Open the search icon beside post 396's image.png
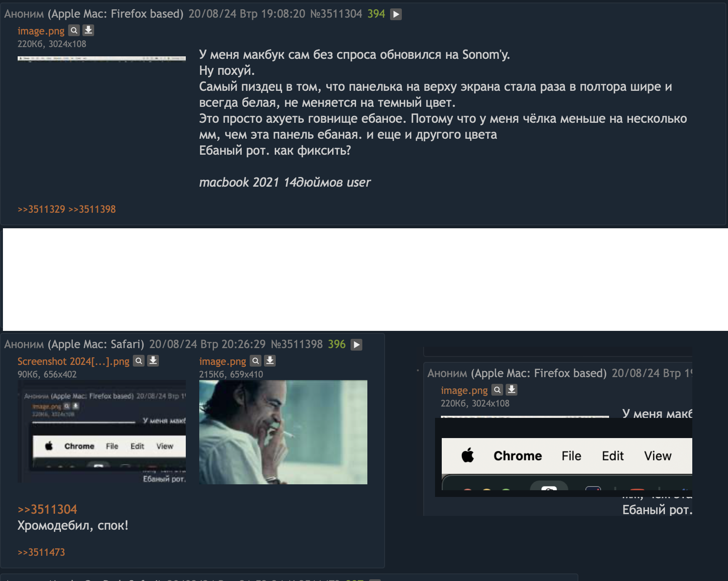 [256, 361]
